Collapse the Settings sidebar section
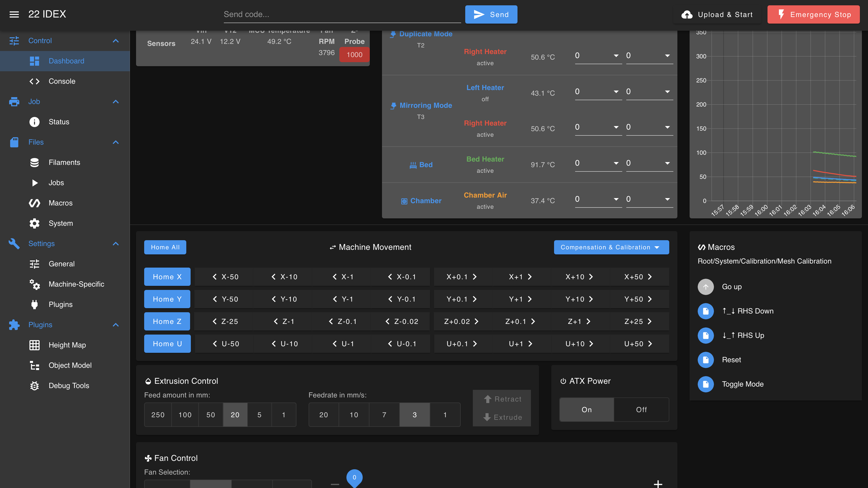 coord(115,243)
